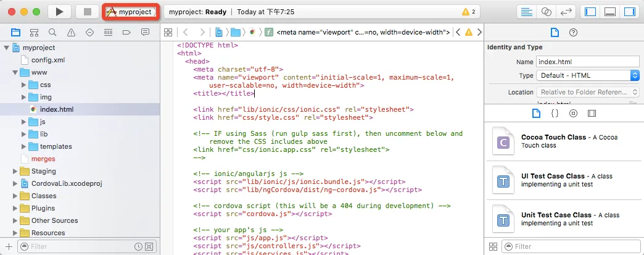
Task: Open the Test navigator tab
Action: (89, 32)
